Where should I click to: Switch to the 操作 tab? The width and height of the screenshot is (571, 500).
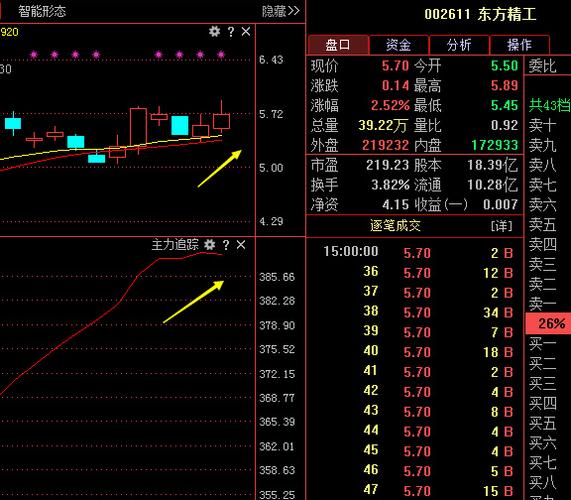click(x=520, y=45)
